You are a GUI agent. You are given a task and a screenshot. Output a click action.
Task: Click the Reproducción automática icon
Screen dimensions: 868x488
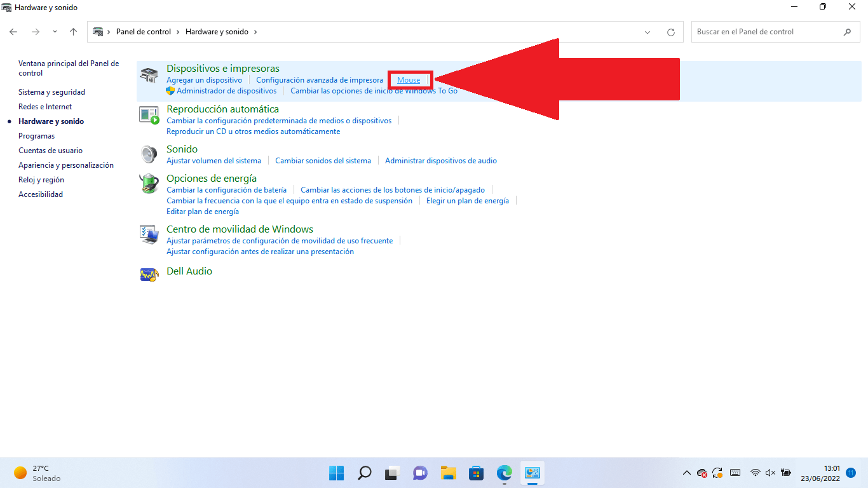point(149,115)
